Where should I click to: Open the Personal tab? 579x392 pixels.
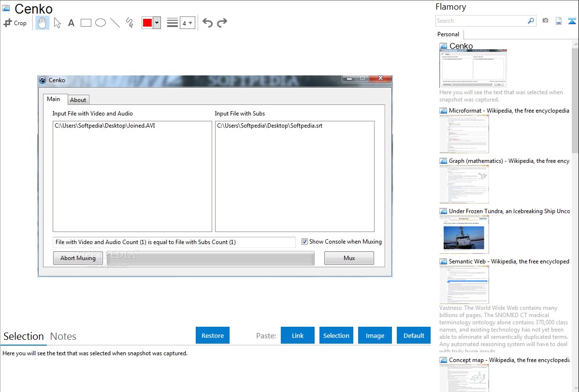click(449, 34)
